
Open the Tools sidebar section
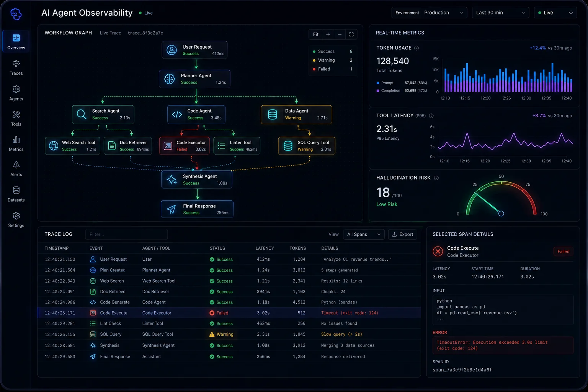coord(16,118)
